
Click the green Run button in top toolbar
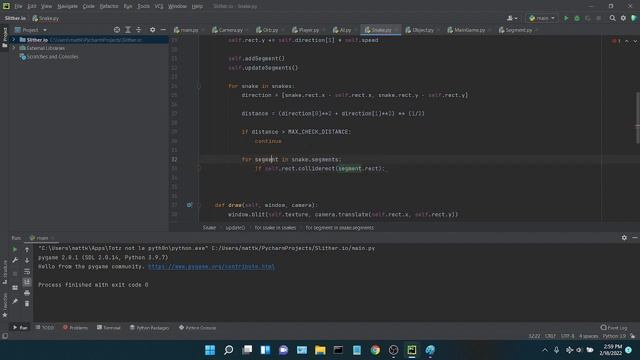pos(566,18)
